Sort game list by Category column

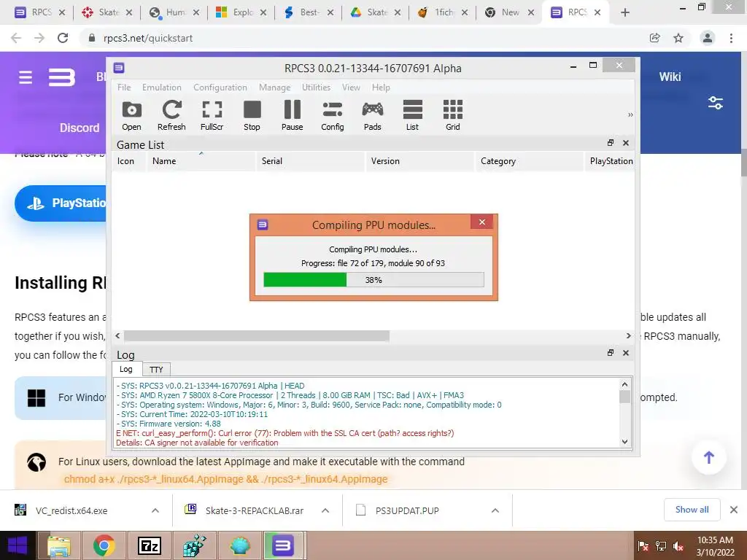[x=530, y=161]
